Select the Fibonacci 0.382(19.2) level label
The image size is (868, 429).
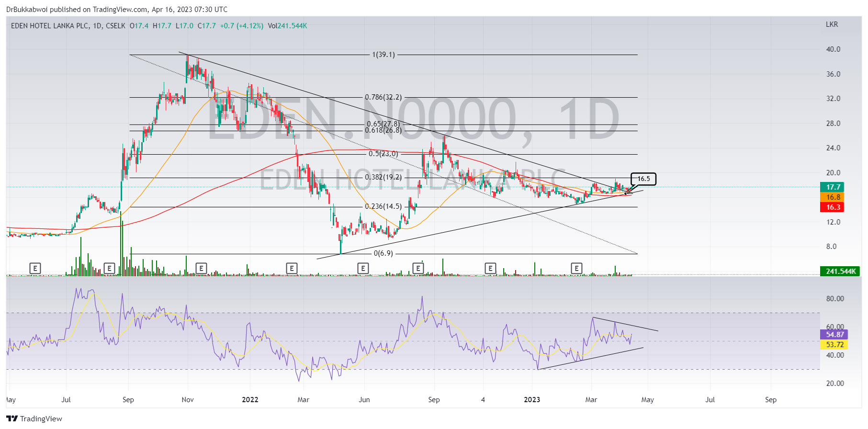(383, 177)
